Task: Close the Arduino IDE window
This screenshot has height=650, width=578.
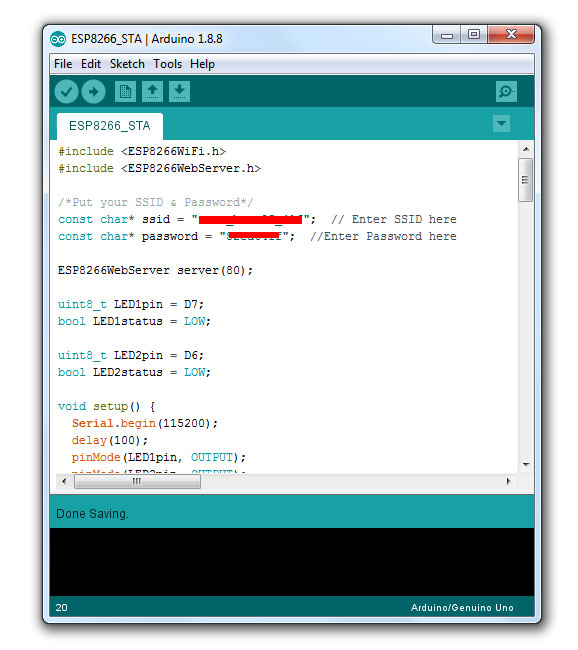Action: 511,35
